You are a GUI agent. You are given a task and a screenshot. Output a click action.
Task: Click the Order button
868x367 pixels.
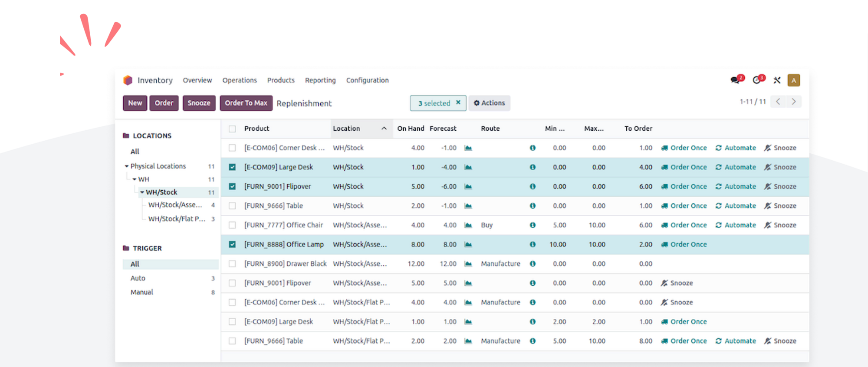click(164, 103)
